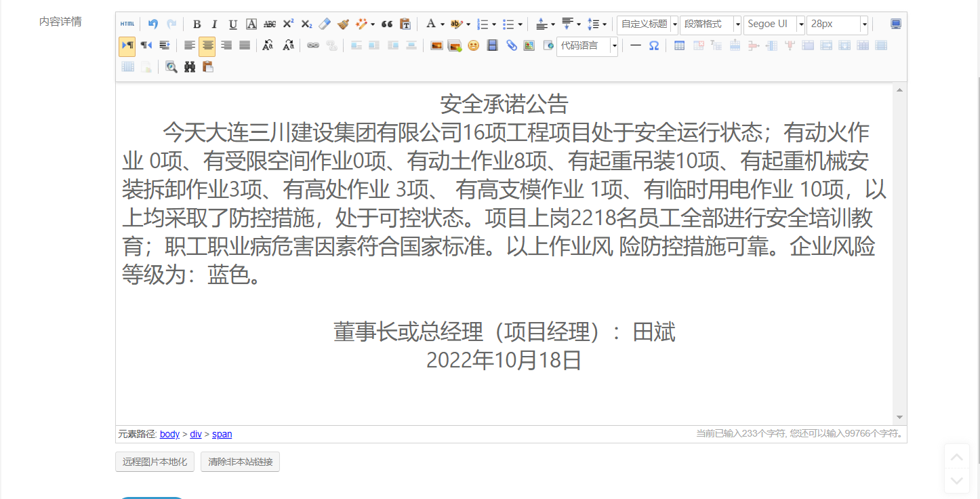Viewport: 980px width, 499px height.
Task: Open the 段落格式 dropdown
Action: pyautogui.click(x=710, y=24)
